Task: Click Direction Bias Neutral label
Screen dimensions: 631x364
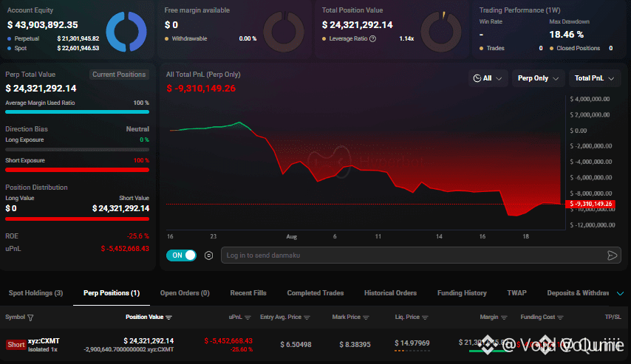Action: tap(137, 129)
